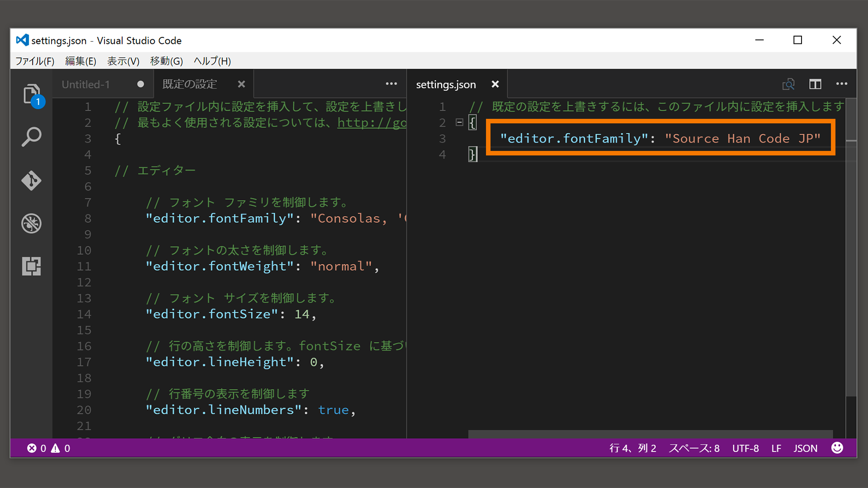The image size is (868, 488).
Task: Click the // エディター comment
Action: [155, 170]
